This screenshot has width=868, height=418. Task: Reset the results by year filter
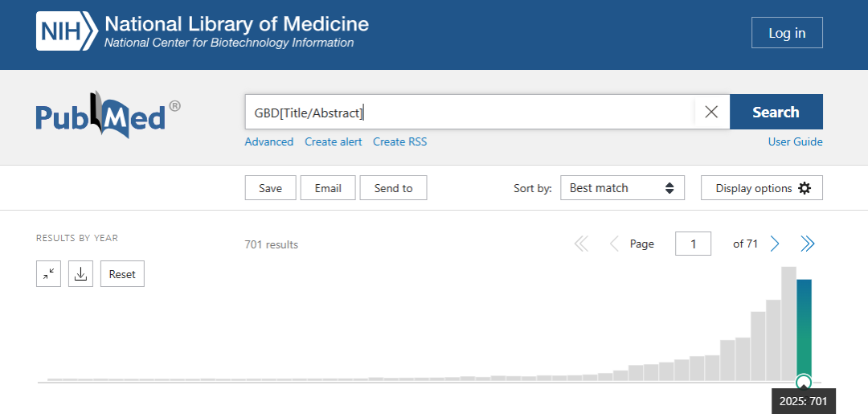(122, 274)
